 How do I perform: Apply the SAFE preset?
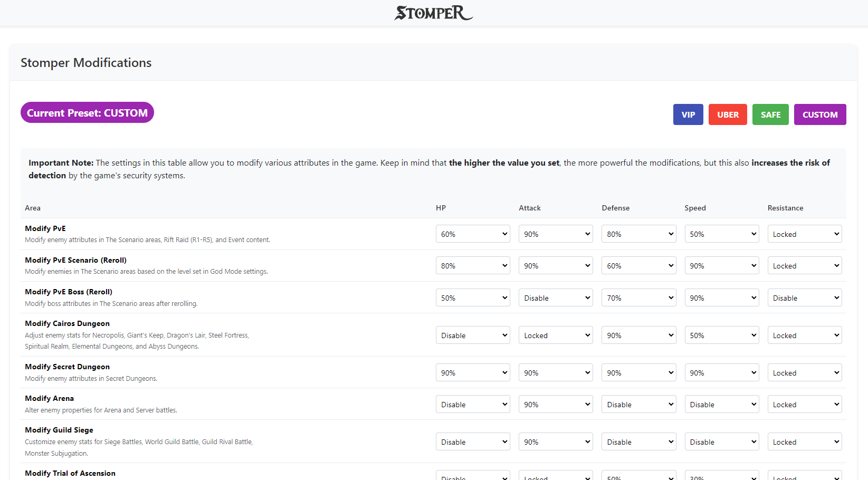[770, 114]
